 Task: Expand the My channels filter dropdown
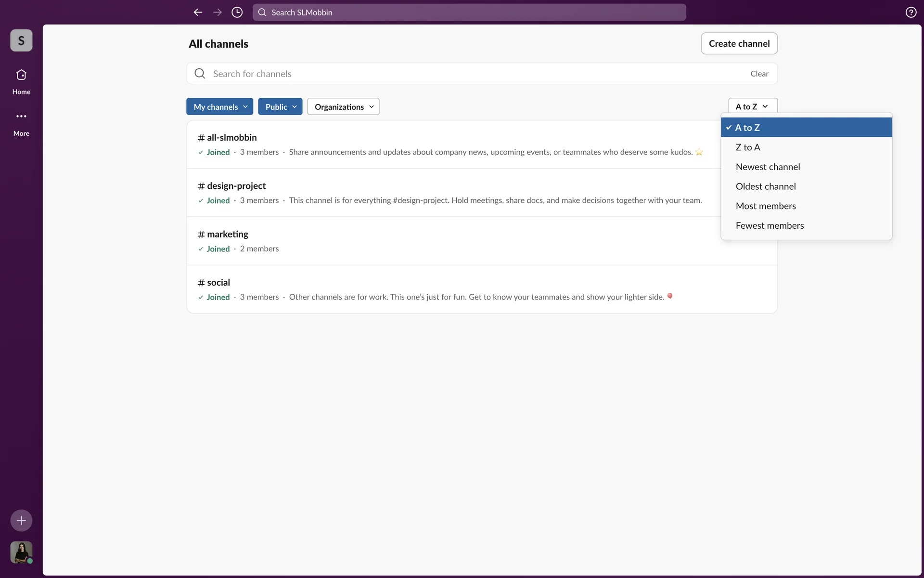click(x=219, y=106)
